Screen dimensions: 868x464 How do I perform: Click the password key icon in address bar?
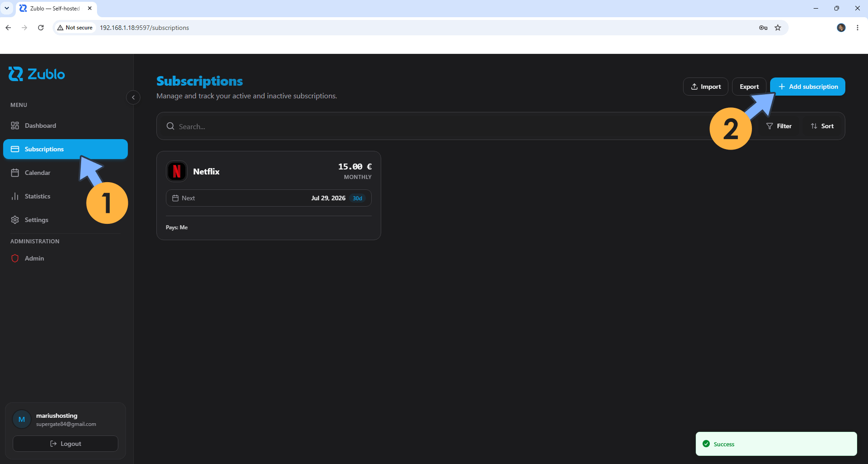click(763, 28)
